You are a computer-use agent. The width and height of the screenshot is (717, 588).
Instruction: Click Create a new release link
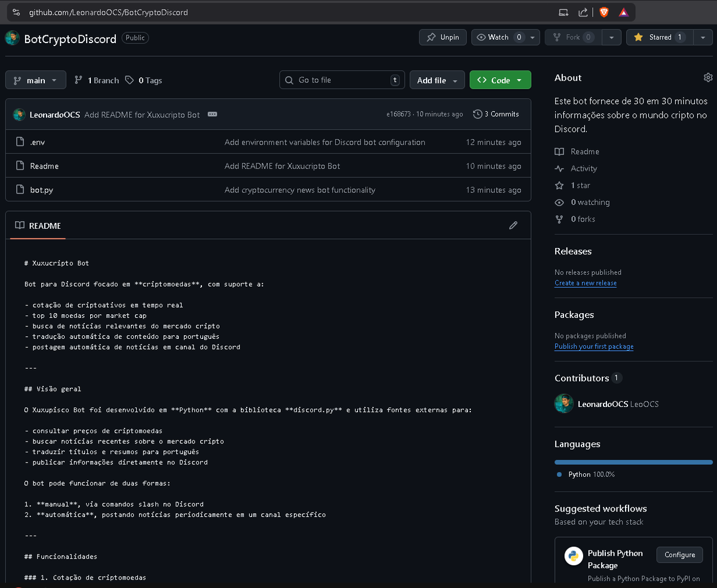click(x=586, y=283)
